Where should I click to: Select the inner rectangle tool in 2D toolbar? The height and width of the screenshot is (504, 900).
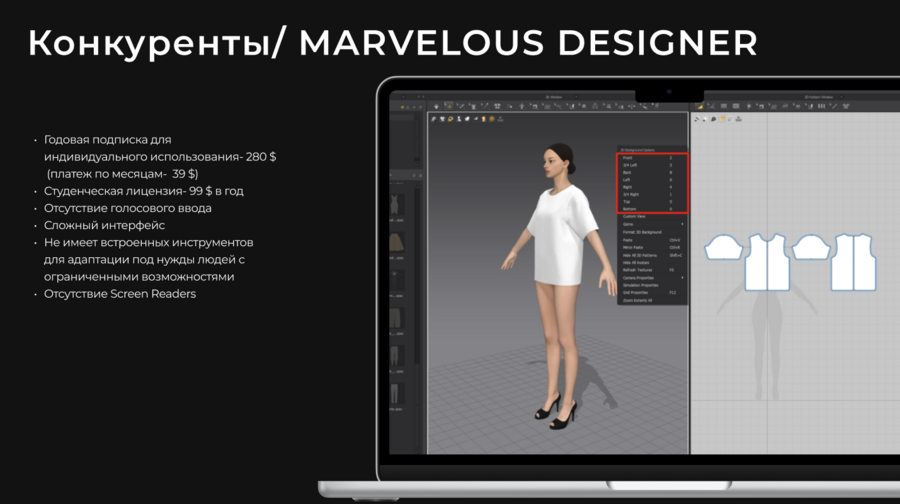[736, 106]
